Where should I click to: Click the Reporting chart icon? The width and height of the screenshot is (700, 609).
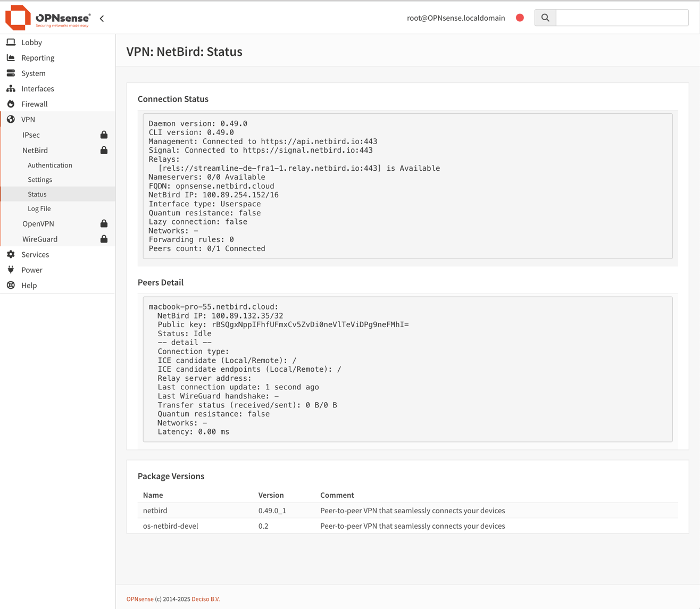[x=11, y=58]
